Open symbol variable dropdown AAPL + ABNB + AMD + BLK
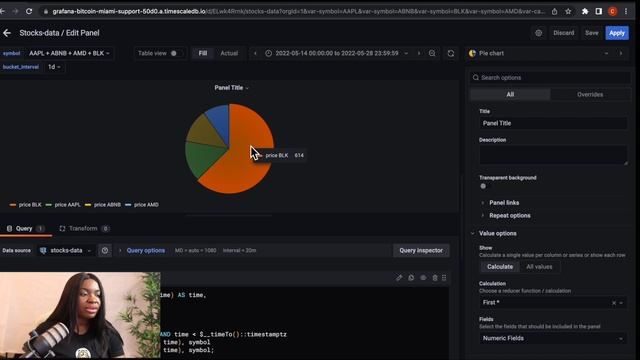The height and width of the screenshot is (360, 640). (69, 53)
